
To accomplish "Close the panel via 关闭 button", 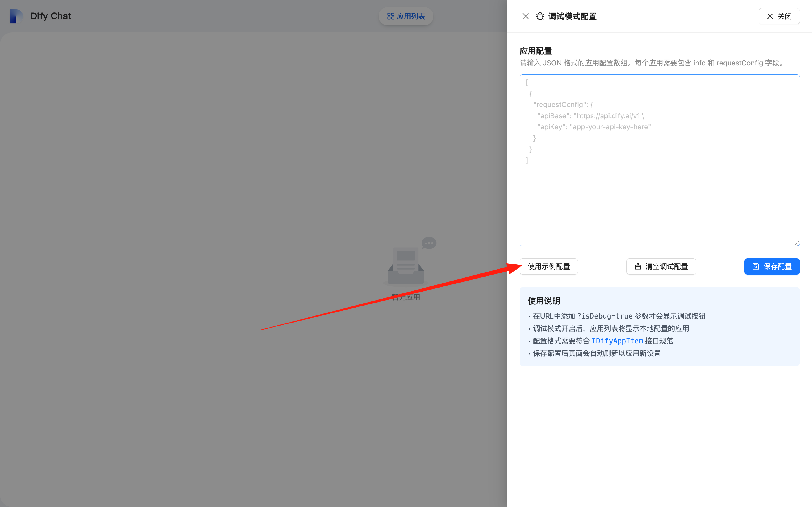I will pos(779,16).
